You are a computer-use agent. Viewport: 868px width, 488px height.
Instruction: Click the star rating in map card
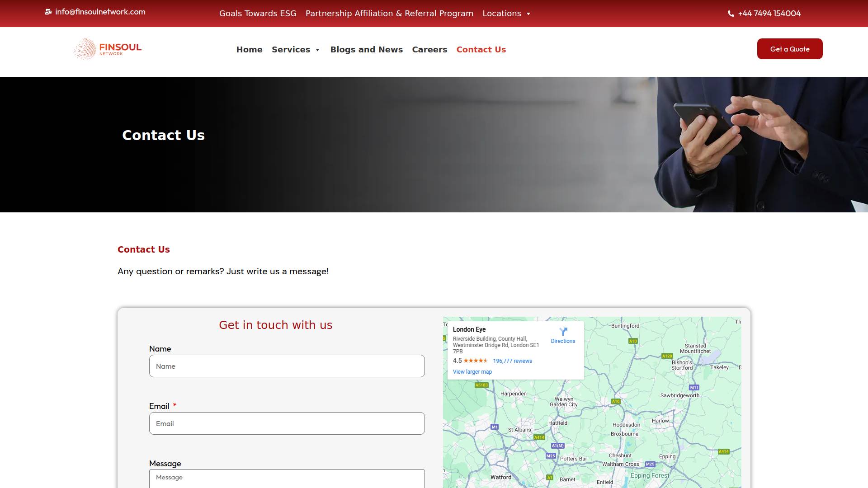[x=475, y=361]
